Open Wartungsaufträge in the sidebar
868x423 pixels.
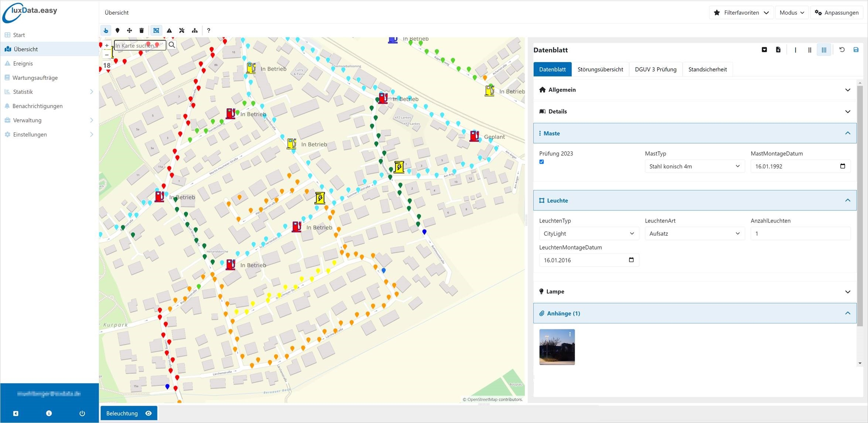tap(35, 78)
